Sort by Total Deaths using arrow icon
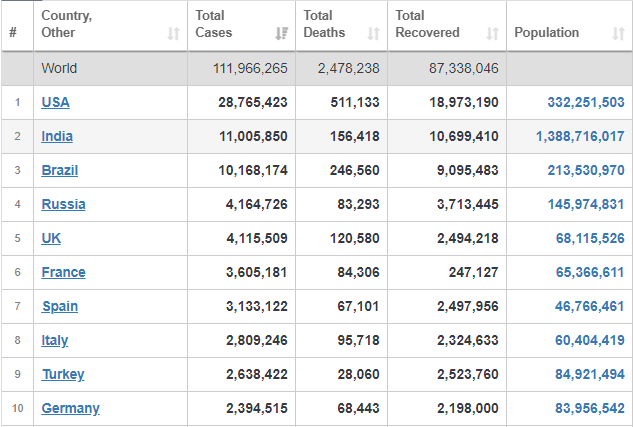The width and height of the screenshot is (633, 427). pyautogui.click(x=373, y=33)
